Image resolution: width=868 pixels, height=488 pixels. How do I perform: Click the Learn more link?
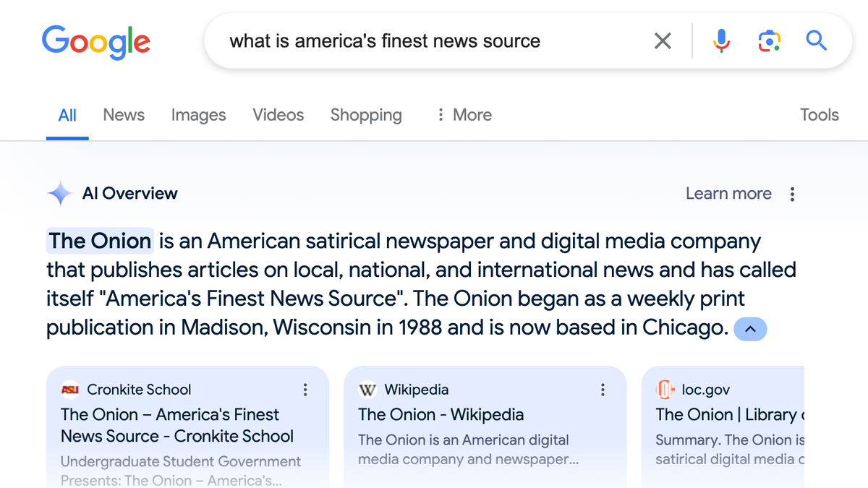[x=728, y=194]
